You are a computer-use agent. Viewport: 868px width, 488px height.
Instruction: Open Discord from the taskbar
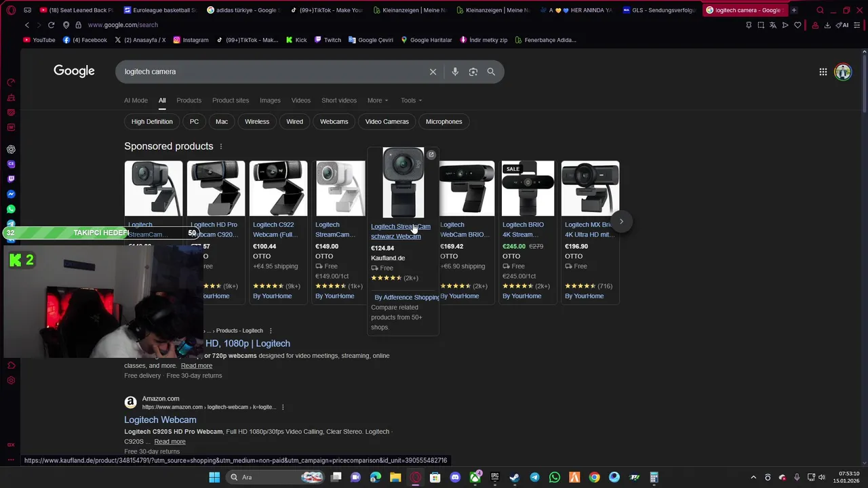(455, 477)
